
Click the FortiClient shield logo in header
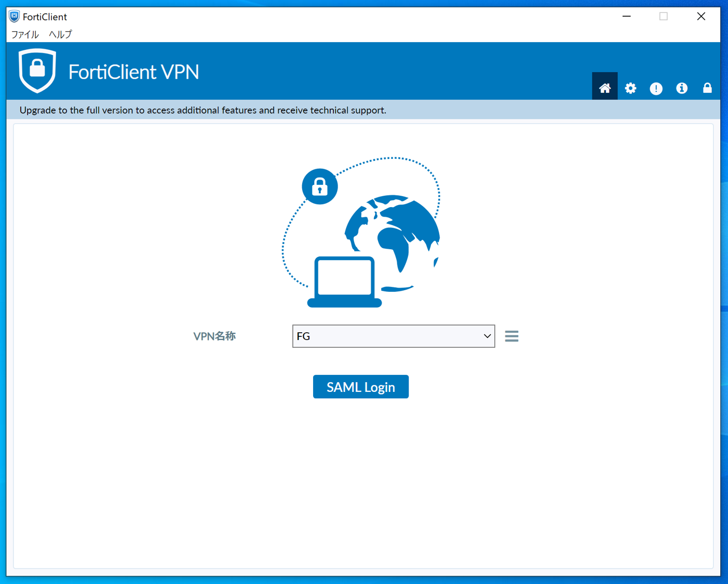(37, 71)
